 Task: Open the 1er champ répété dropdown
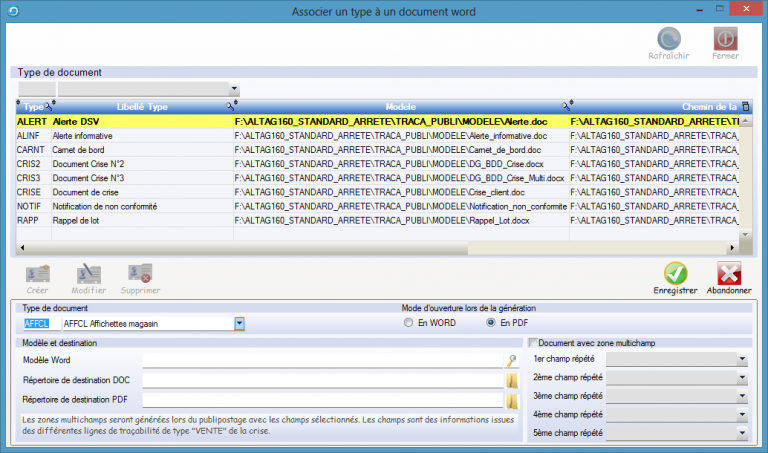742,359
